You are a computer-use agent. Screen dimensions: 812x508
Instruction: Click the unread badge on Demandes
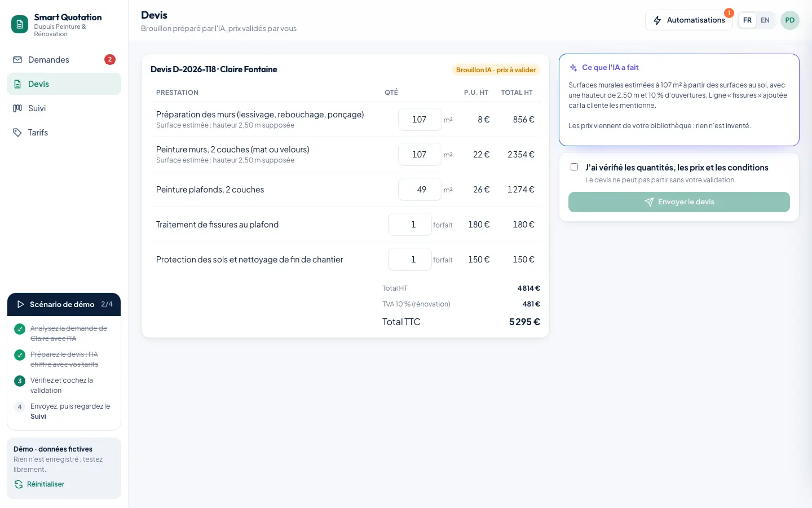pos(110,59)
